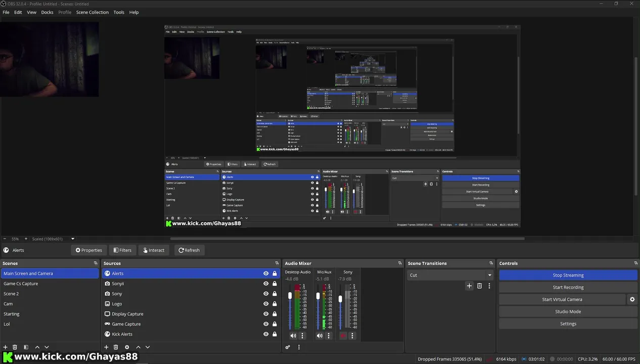Open scene filters icon in Scenes toolbar
The width and height of the screenshot is (640, 364).
pyautogui.click(x=26, y=347)
